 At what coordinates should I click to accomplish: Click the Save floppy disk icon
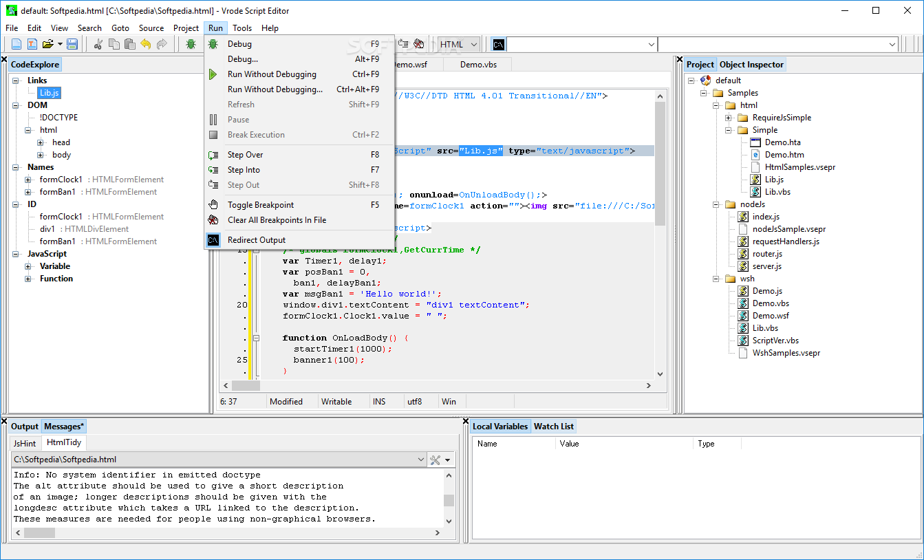point(72,44)
